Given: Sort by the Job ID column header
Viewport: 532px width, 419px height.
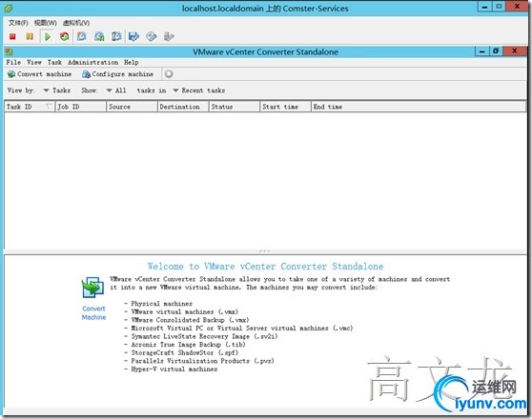Looking at the screenshot, I should 81,107.
